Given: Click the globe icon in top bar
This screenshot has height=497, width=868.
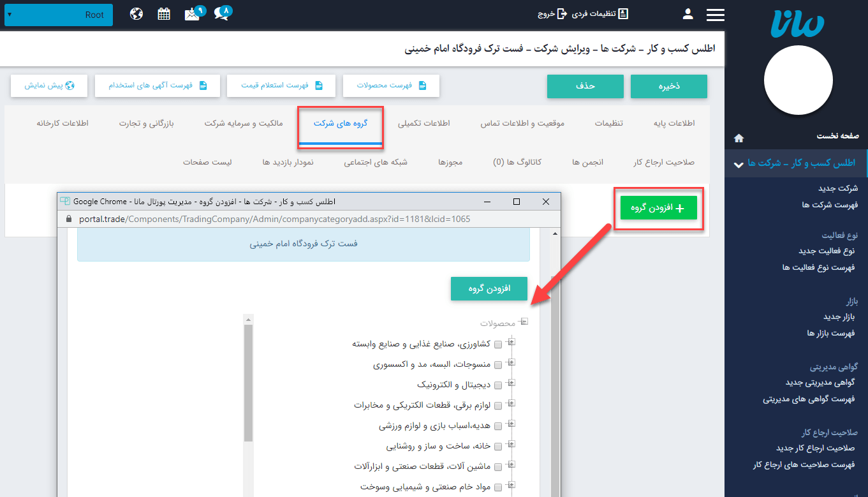Looking at the screenshot, I should [x=136, y=14].
